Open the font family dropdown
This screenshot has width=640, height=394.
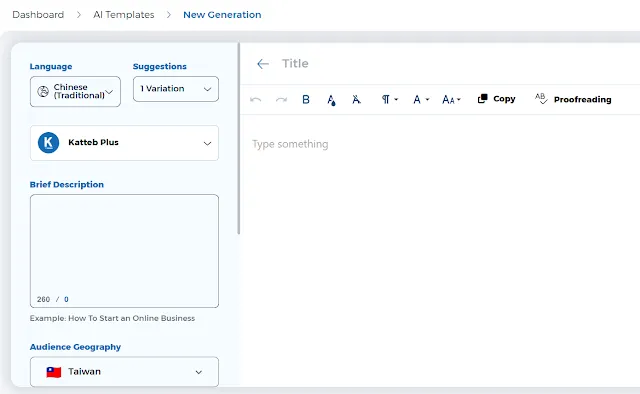click(x=421, y=100)
